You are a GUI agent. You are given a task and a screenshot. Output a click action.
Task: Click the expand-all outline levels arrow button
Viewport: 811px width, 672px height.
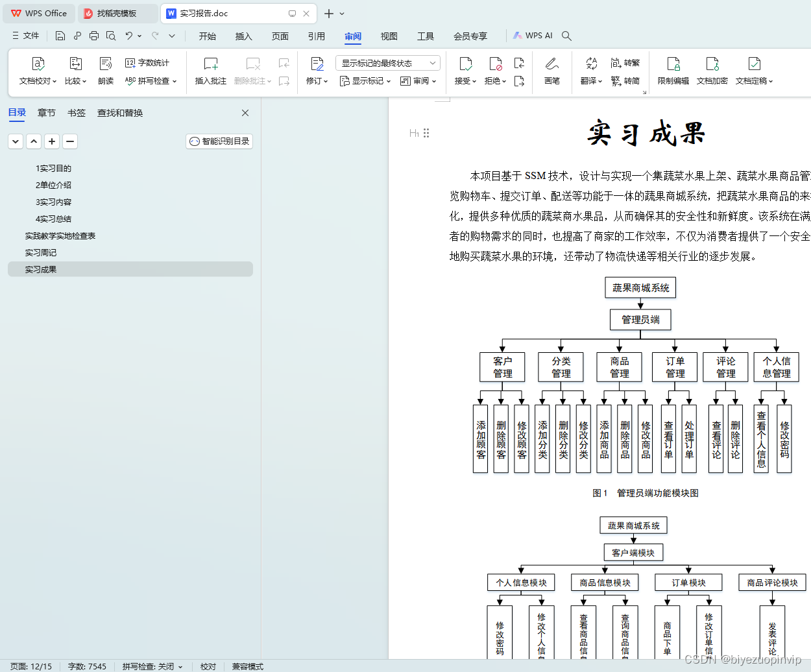16,141
